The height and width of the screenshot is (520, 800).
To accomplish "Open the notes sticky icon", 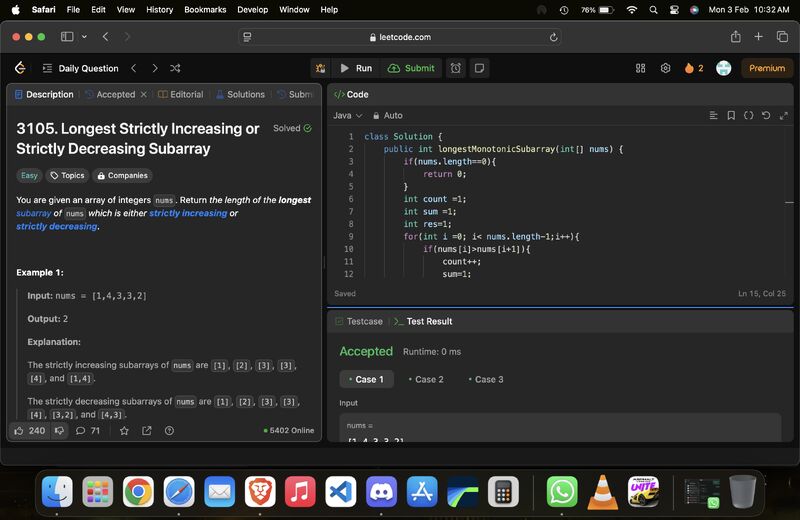I will (x=479, y=68).
